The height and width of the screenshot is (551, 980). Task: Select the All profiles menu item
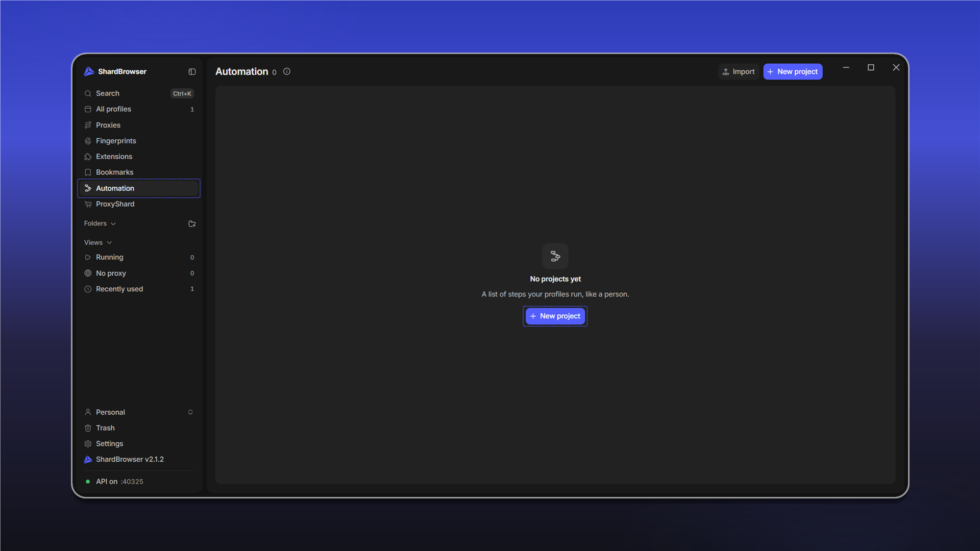[x=139, y=109]
